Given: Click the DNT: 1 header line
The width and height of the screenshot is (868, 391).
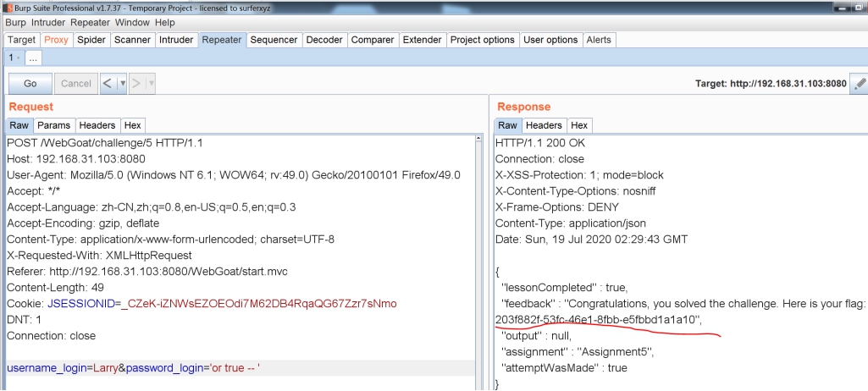Looking at the screenshot, I should click(x=24, y=320).
